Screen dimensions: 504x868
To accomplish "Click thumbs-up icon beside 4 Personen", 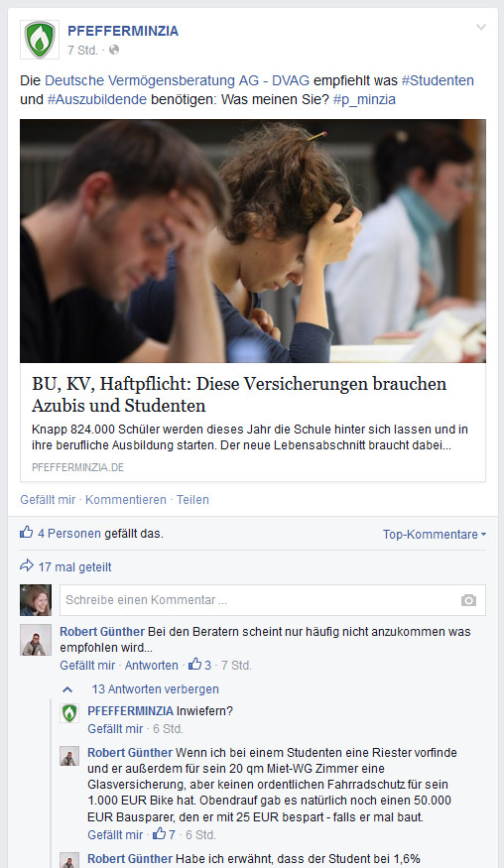I will [x=26, y=532].
